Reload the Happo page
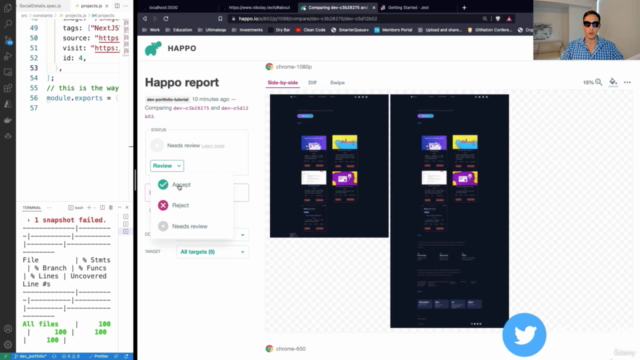 pos(166,19)
